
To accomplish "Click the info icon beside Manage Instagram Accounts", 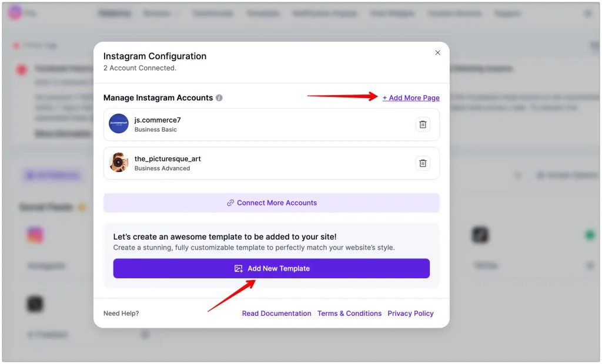I will 219,98.
